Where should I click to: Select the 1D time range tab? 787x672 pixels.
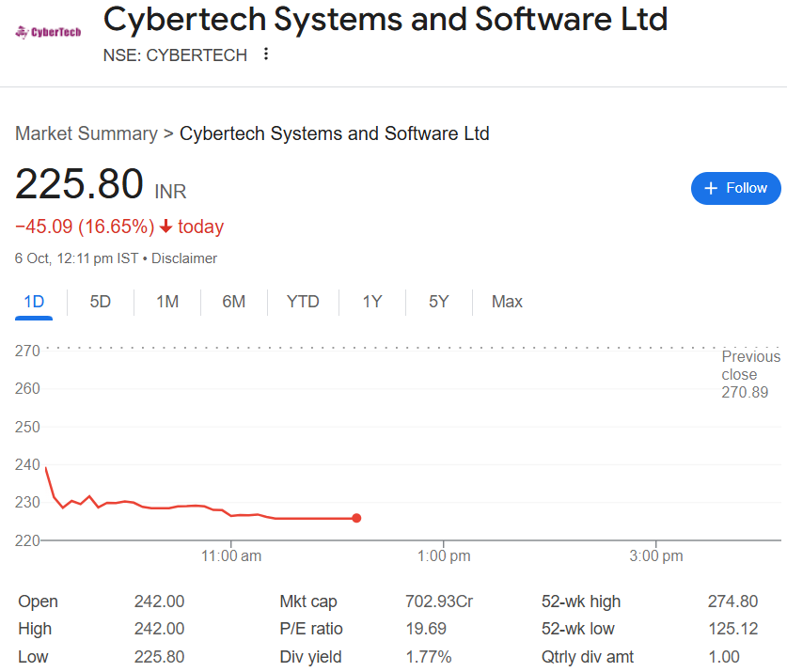point(34,302)
